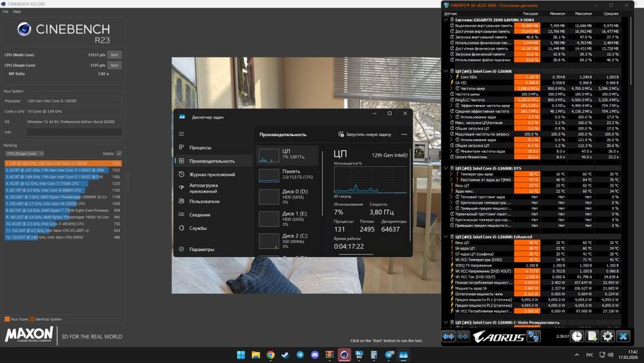Collapse i5-12600K DTS sensor group
Screen dimensions: 644x363
pos(446,168)
